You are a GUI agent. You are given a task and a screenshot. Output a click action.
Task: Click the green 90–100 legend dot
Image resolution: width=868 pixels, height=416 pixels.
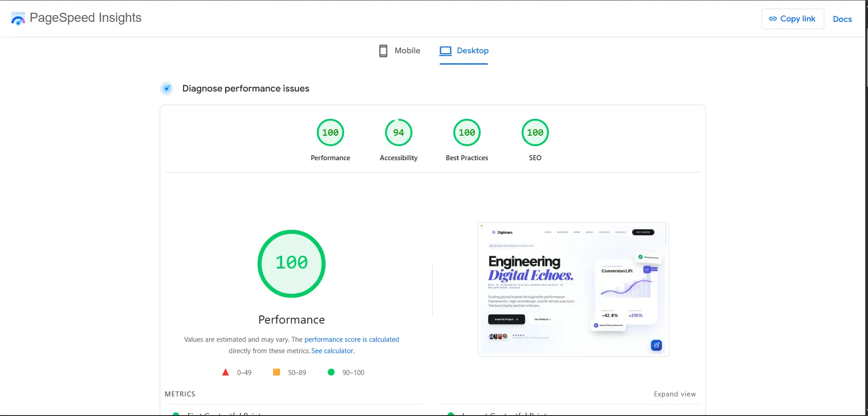pos(332,372)
